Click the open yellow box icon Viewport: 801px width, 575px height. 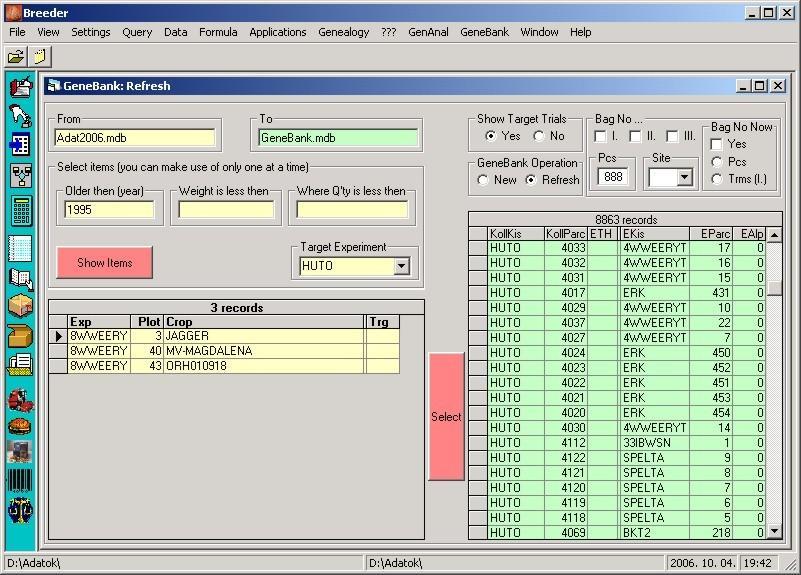[21, 336]
